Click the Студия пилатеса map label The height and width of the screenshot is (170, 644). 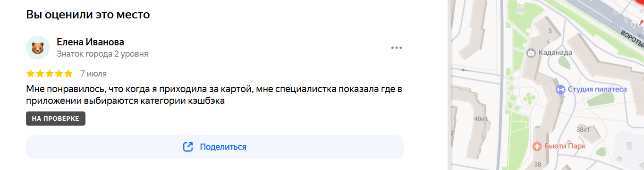[x=597, y=89]
